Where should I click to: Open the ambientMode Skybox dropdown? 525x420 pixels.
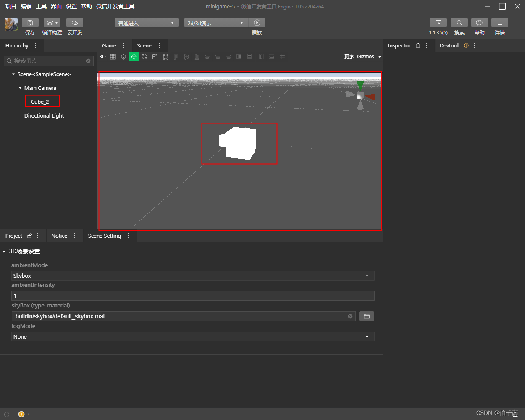pyautogui.click(x=192, y=276)
